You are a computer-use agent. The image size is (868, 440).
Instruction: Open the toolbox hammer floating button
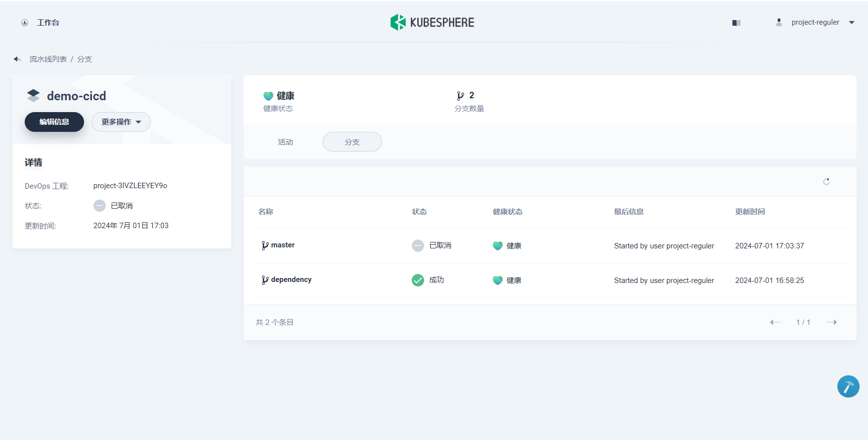pyautogui.click(x=848, y=386)
